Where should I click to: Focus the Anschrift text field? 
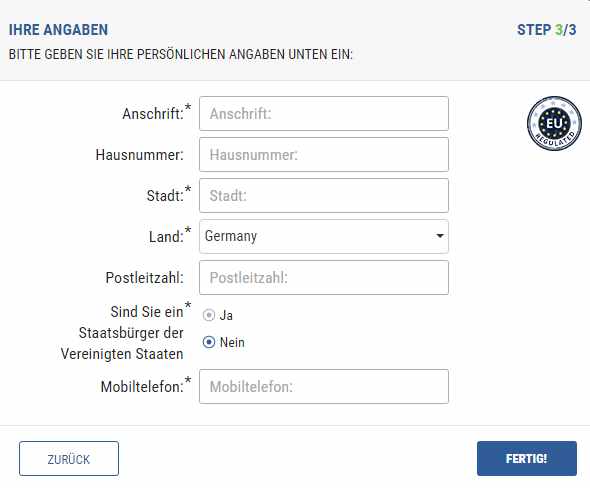pyautogui.click(x=324, y=114)
